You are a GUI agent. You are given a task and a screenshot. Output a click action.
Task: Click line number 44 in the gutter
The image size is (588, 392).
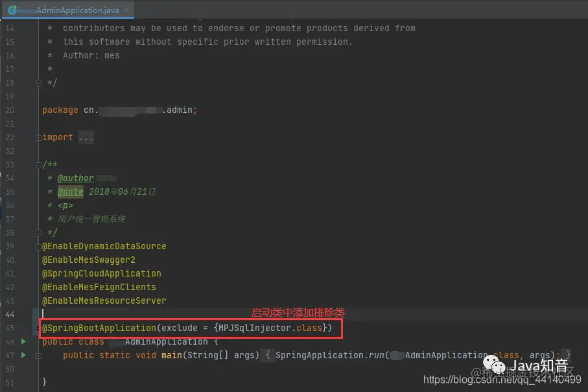pyautogui.click(x=10, y=314)
